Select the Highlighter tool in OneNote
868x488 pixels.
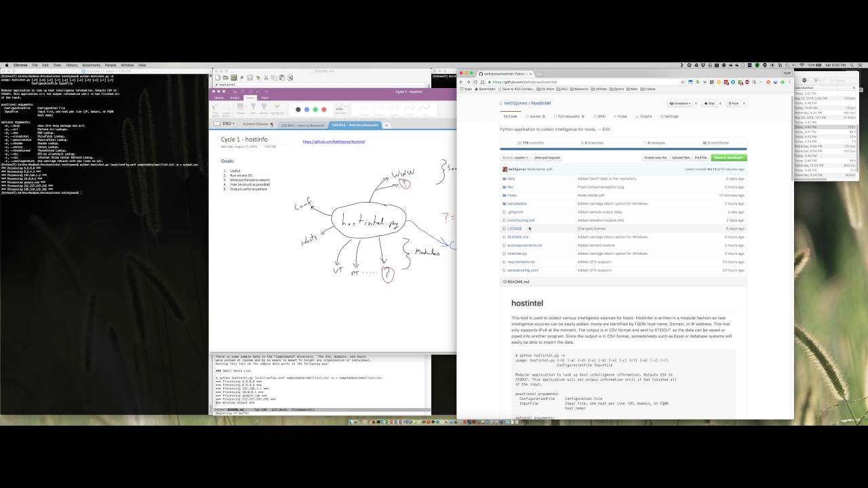[x=277, y=108]
